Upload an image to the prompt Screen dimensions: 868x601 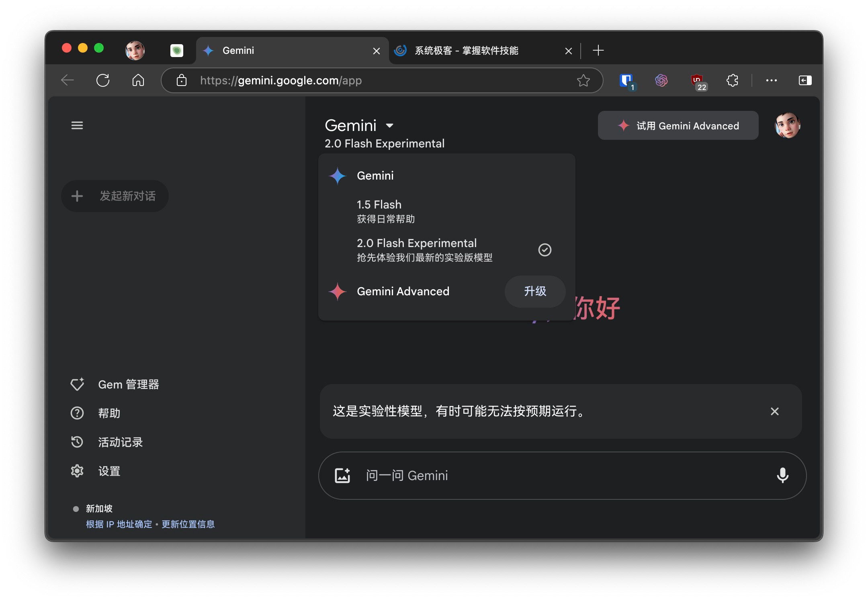click(x=342, y=475)
